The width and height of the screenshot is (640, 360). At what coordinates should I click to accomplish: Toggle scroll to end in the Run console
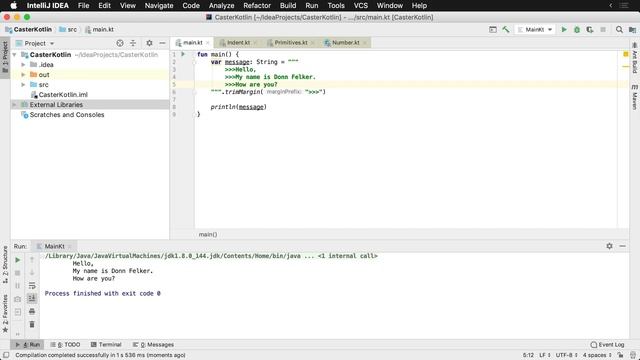32,298
